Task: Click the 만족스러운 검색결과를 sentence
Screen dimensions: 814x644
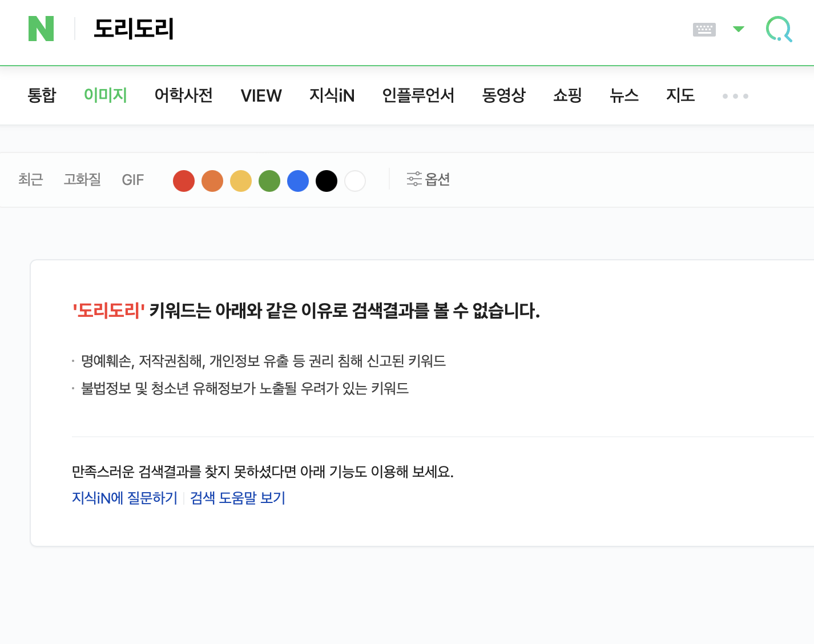Action: coord(263,472)
